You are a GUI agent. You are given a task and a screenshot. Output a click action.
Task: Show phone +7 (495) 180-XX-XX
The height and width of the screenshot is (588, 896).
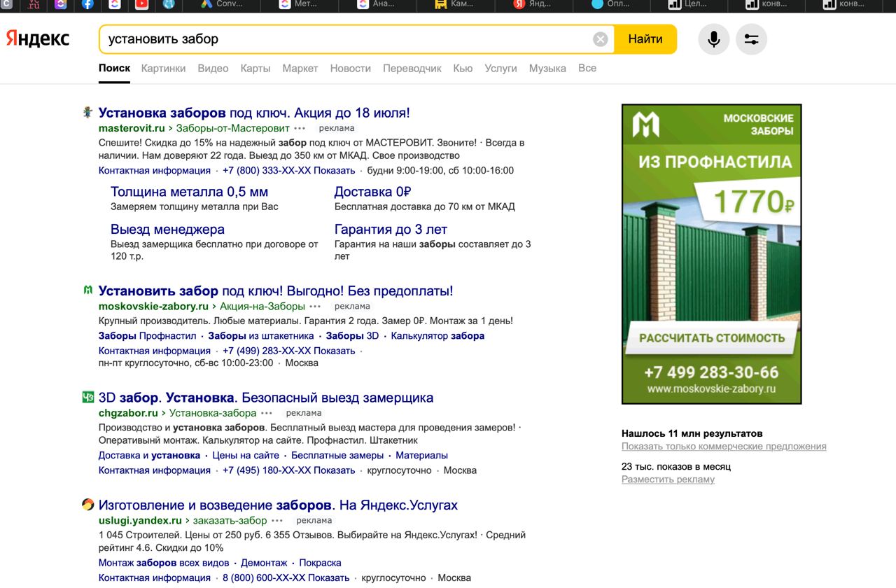(x=289, y=470)
